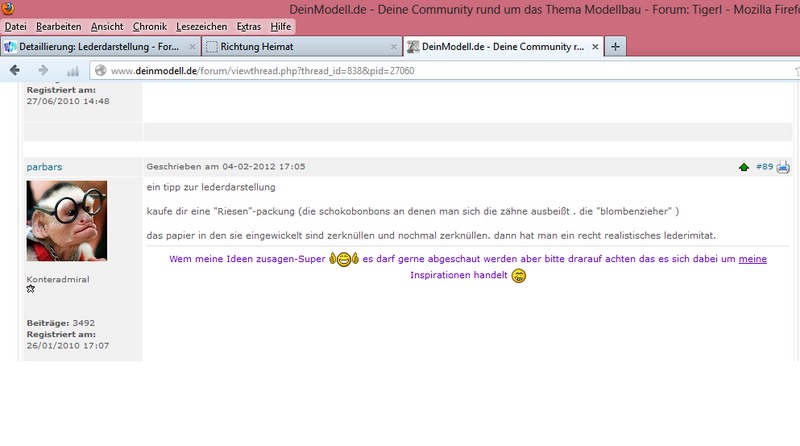
Task: Print post #89 with printer icon
Action: coord(783,167)
